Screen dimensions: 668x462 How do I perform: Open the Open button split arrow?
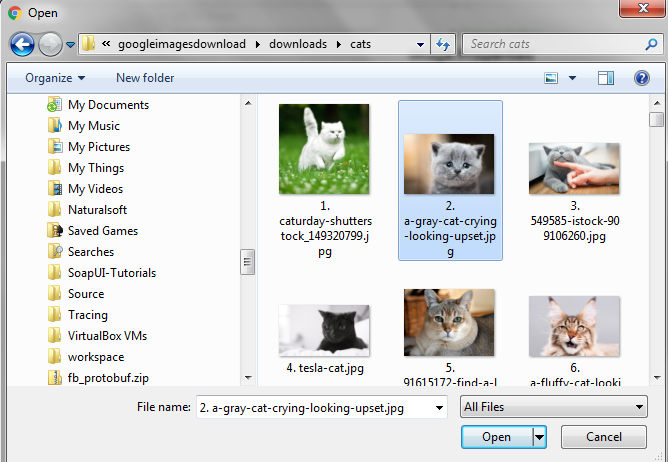[x=539, y=437]
